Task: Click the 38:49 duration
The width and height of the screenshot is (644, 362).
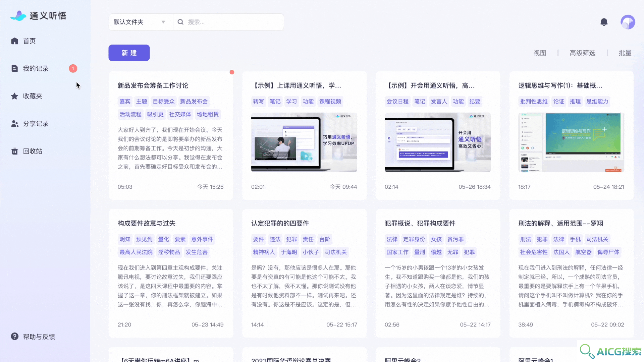Action: click(525, 325)
